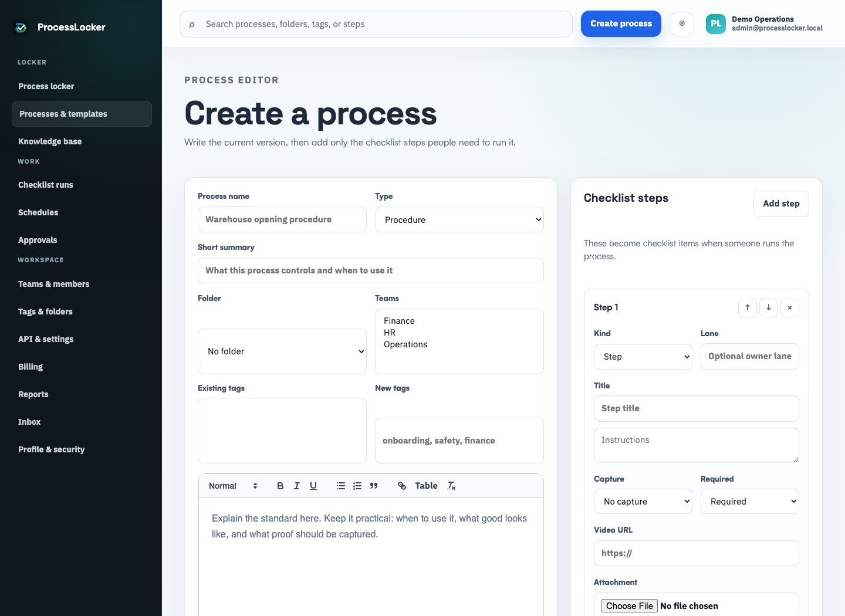This screenshot has width=845, height=616.
Task: Open Profile & security page
Action: 82,449
